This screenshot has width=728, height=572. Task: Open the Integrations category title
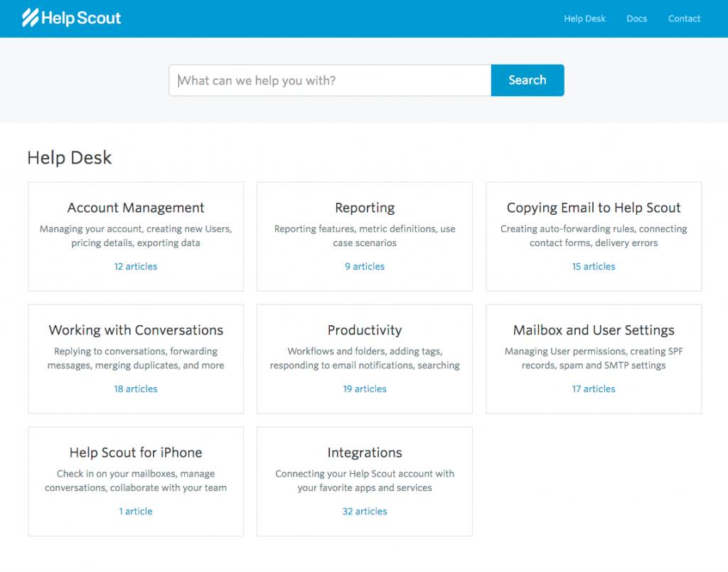point(365,452)
